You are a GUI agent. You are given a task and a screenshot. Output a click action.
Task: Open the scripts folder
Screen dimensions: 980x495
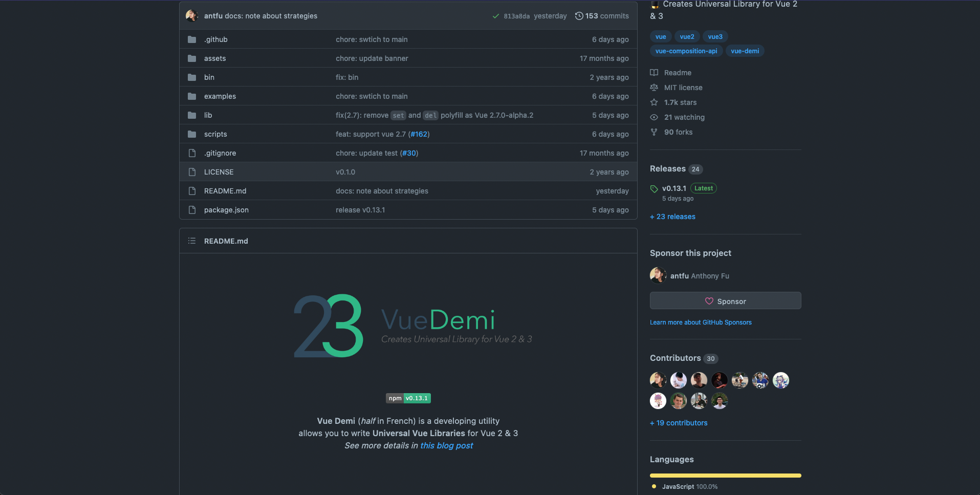[215, 134]
